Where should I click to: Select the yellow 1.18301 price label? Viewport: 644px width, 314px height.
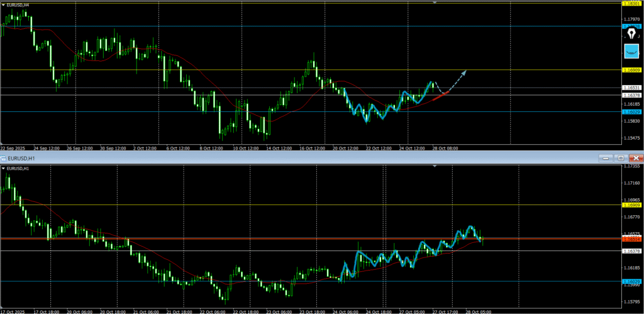(x=632, y=3)
